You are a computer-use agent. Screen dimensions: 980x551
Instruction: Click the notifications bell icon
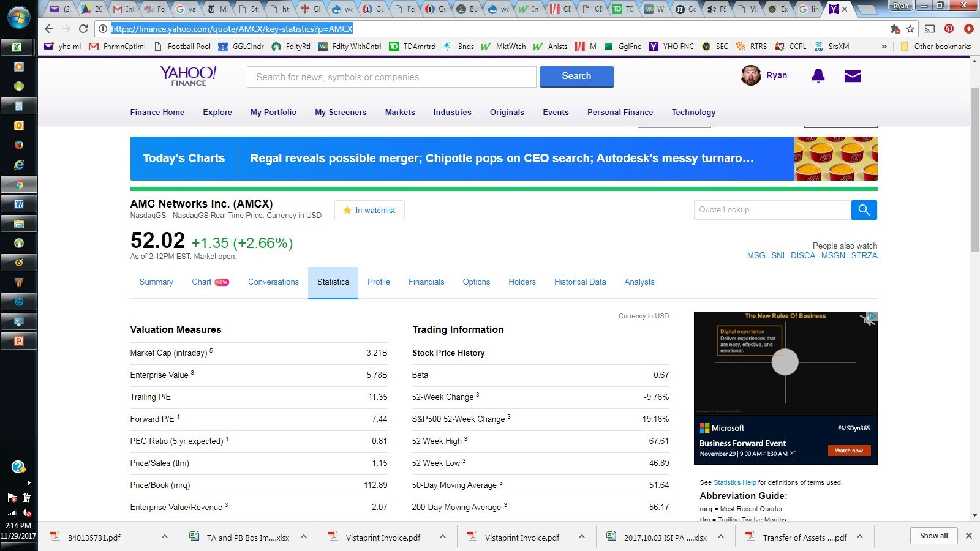818,76
